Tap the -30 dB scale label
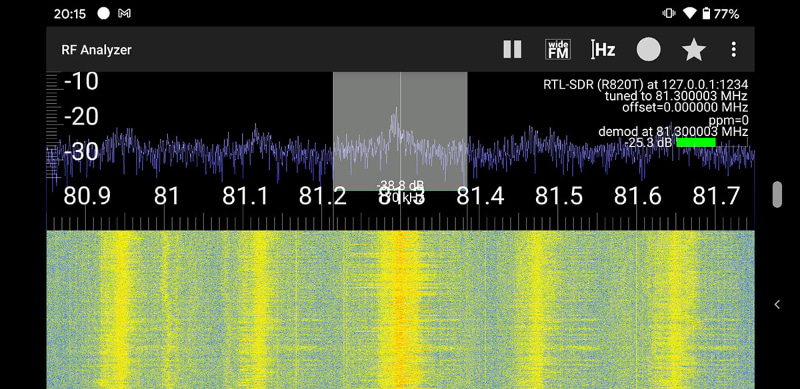 tap(81, 152)
